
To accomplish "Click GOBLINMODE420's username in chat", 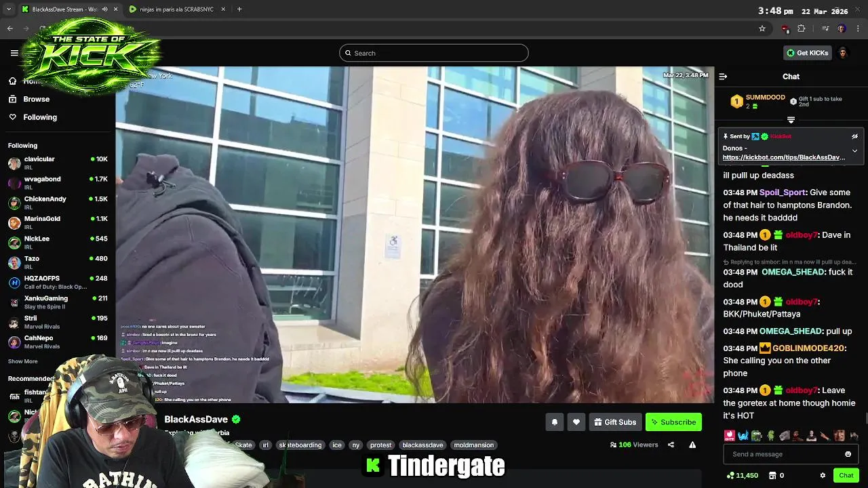I will [808, 348].
